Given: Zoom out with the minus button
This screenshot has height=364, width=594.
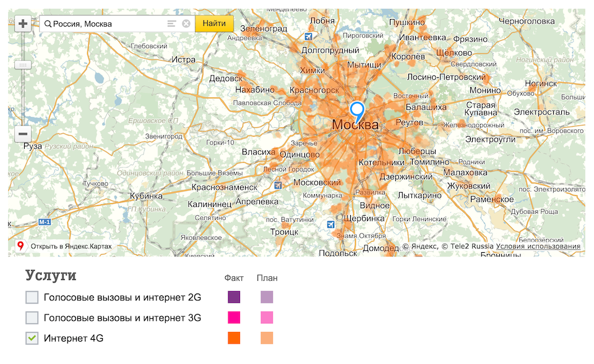Looking at the screenshot, I should [x=23, y=133].
